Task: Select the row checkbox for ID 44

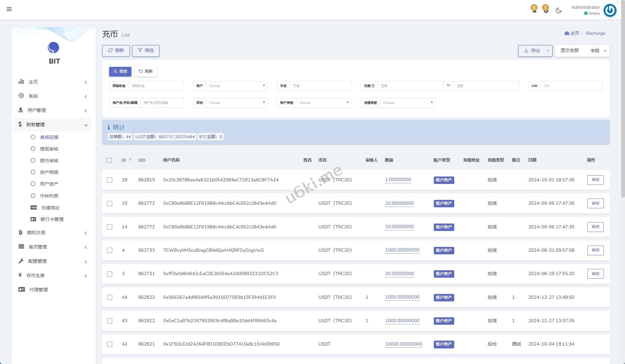Action: [x=109, y=297]
